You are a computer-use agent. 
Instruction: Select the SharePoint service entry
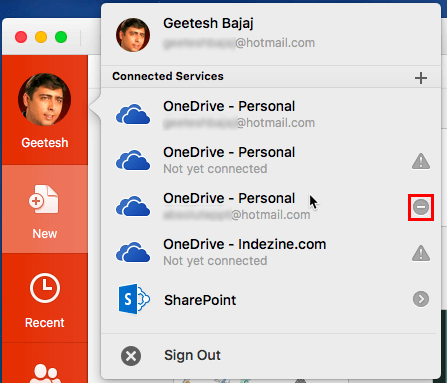pos(271,299)
